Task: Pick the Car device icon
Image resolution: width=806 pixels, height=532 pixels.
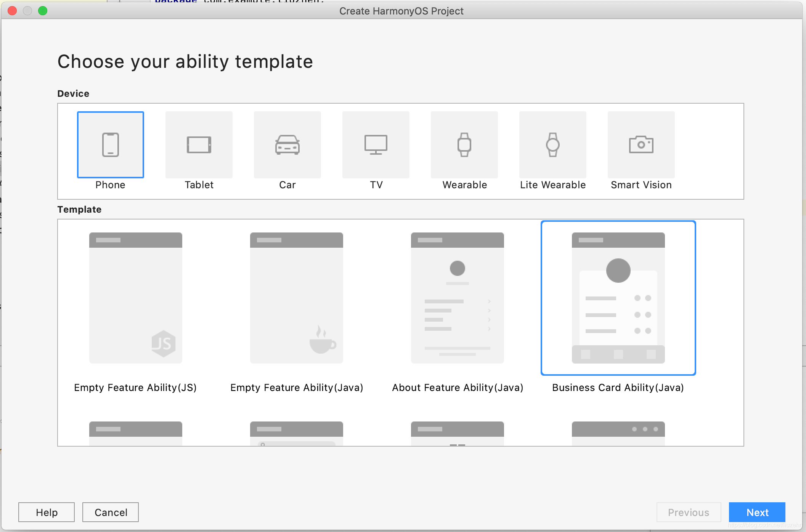Action: [x=287, y=145]
